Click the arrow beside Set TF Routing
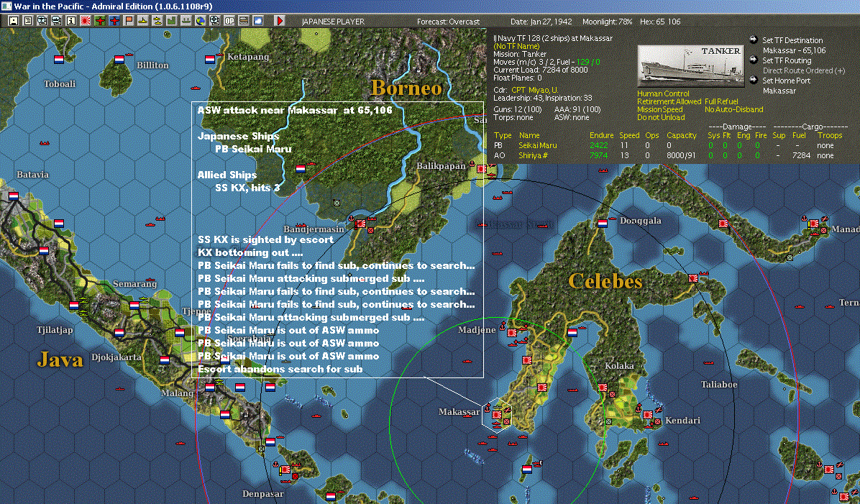This screenshot has width=860, height=504. tap(754, 60)
